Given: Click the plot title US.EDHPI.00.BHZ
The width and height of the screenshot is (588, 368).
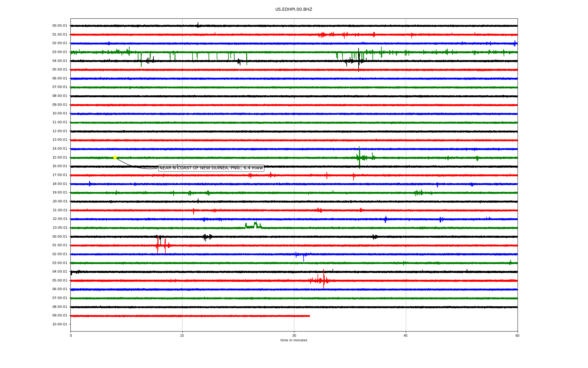Looking at the screenshot, I should (x=294, y=10).
